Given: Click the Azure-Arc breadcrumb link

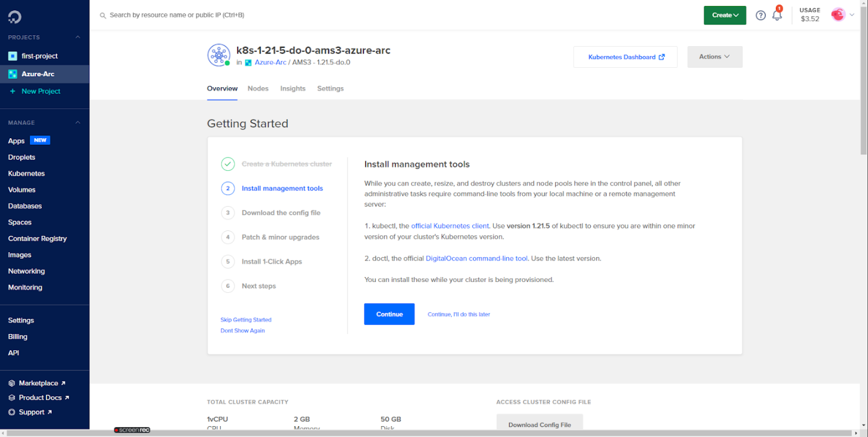Looking at the screenshot, I should coord(271,62).
